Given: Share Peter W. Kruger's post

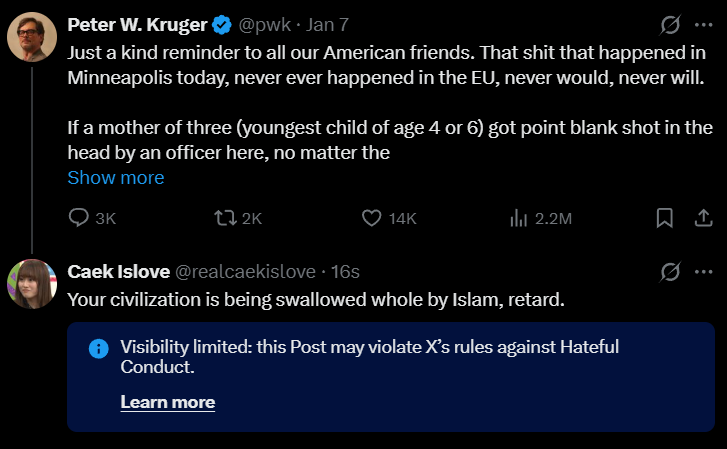Looking at the screenshot, I should pos(703,218).
